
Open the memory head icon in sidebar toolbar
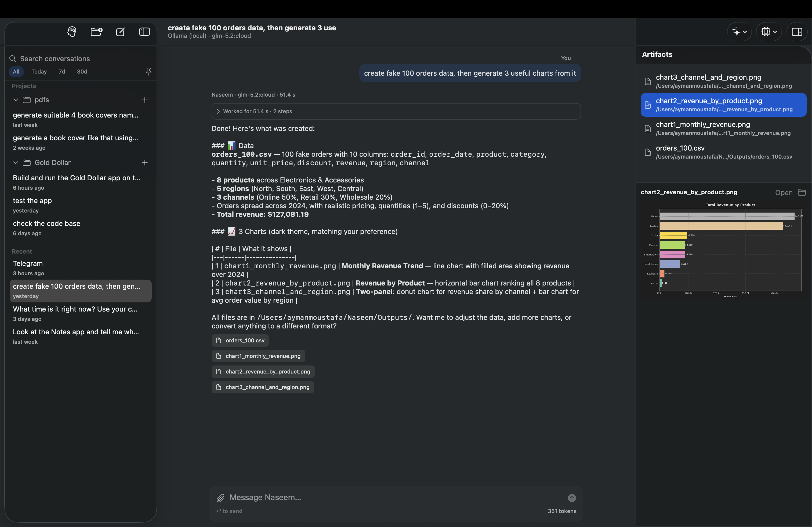[72, 32]
